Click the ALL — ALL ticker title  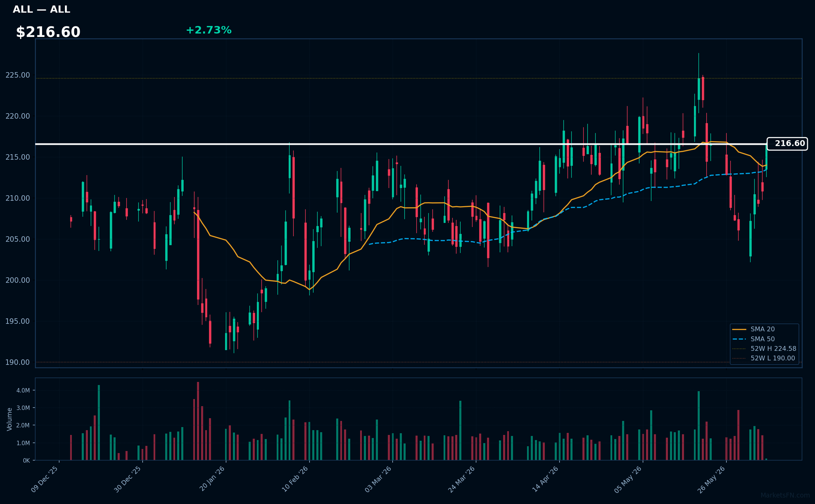pyautogui.click(x=41, y=10)
